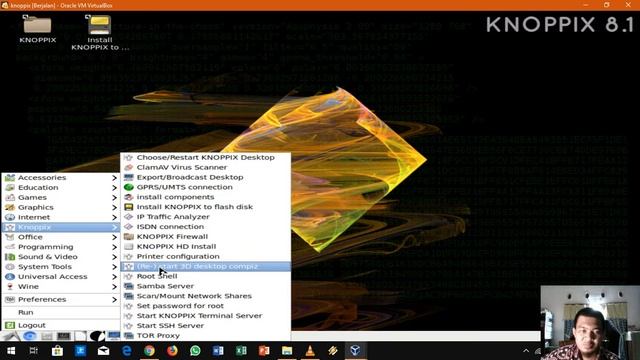The width and height of the screenshot is (640, 360).
Task: Click the Run menu entry
Action: click(61, 312)
